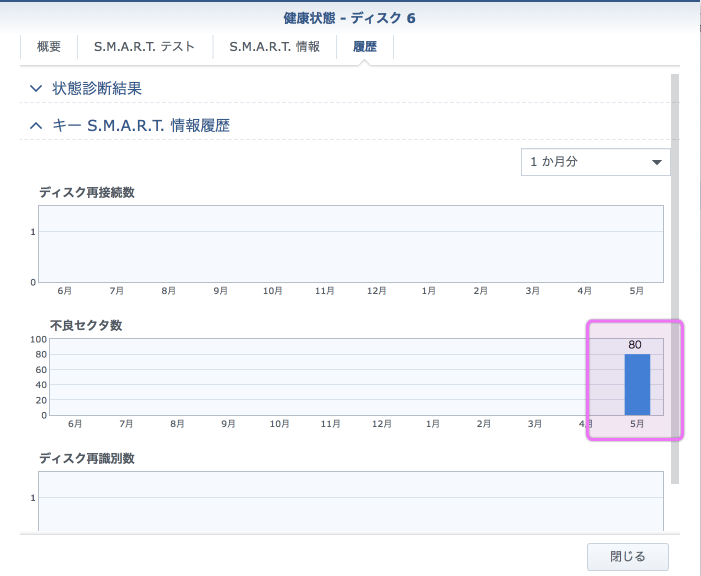The width and height of the screenshot is (701, 576).
Task: Collapse the キー S.M.A.R.T. 情報履歴 section
Action: click(x=36, y=126)
